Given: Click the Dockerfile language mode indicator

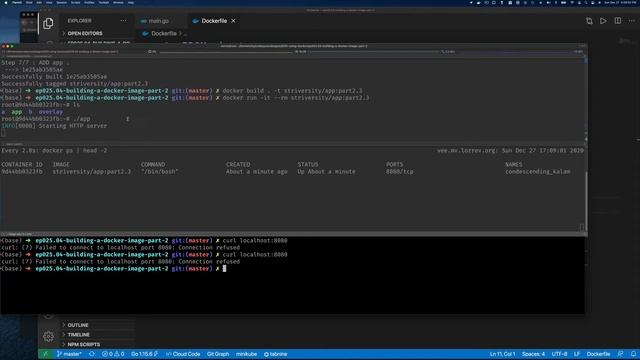Looking at the screenshot, I should (598, 354).
